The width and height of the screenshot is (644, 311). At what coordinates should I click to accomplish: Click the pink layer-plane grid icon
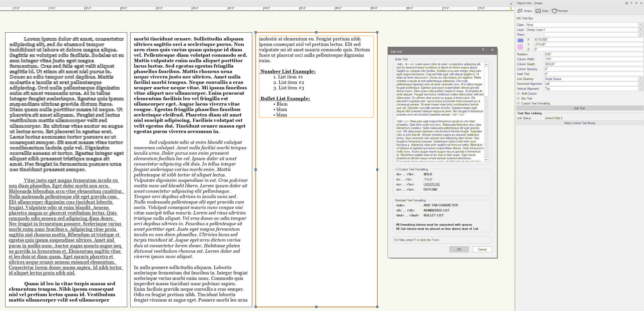(520, 47)
